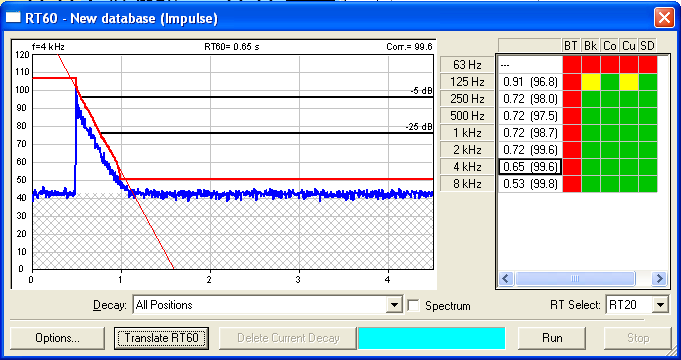Open the Decay All Positions dropdown

coord(394,305)
